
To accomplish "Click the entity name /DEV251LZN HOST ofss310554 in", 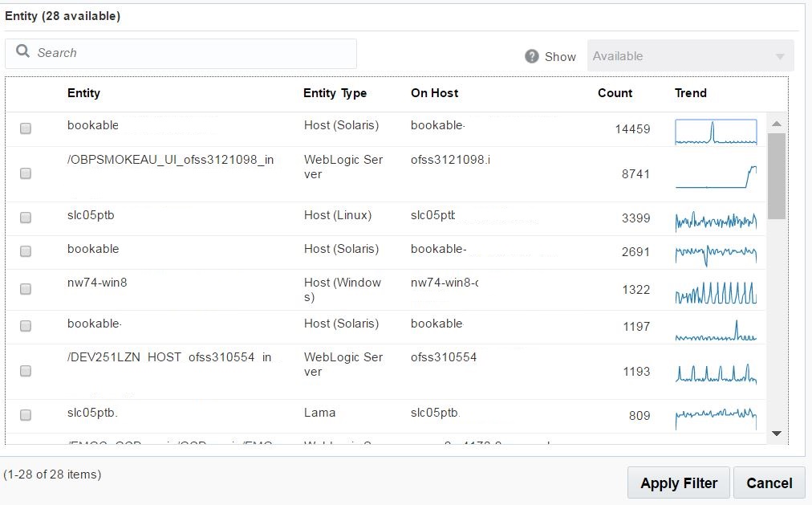I will point(169,357).
